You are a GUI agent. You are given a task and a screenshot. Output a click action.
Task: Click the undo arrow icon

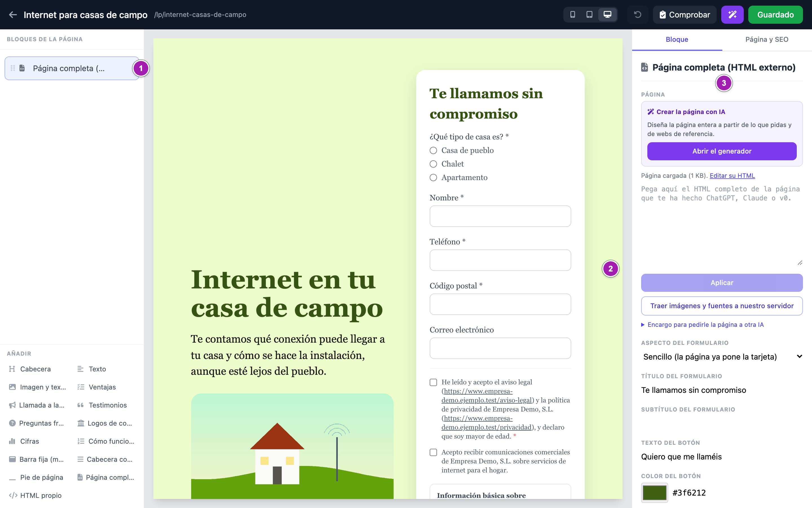[x=637, y=14]
